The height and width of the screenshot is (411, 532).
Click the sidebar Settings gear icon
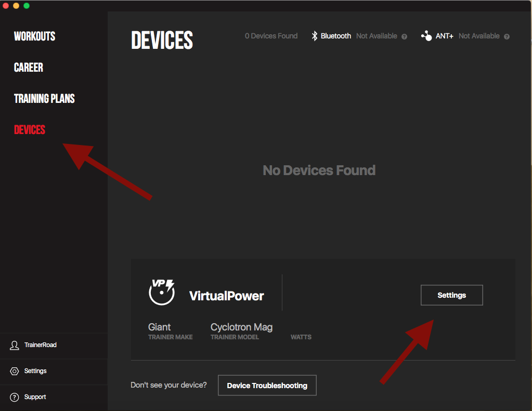coord(14,371)
